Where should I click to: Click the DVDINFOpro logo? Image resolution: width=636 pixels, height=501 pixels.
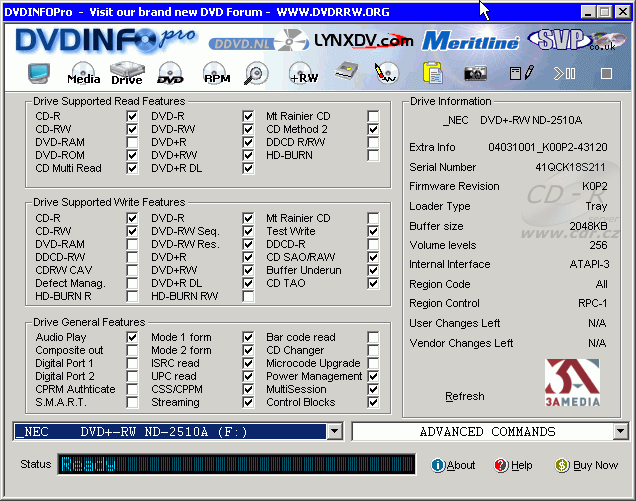[106, 40]
